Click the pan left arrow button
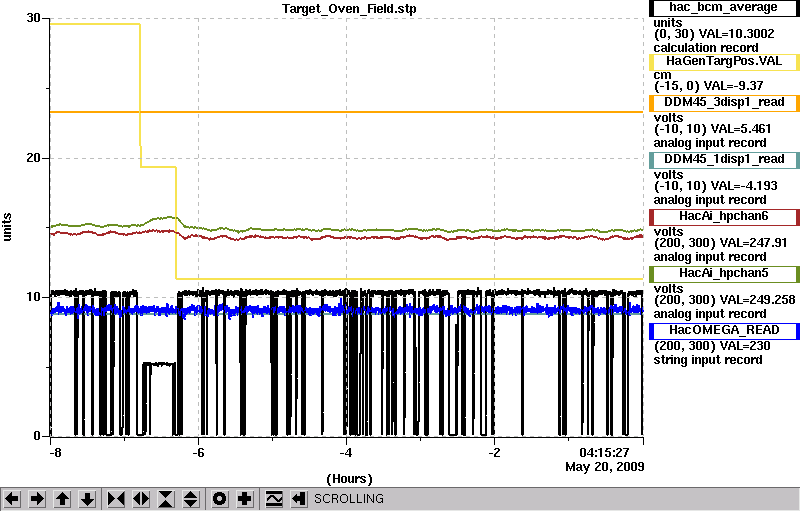The width and height of the screenshot is (800, 511). 12,499
